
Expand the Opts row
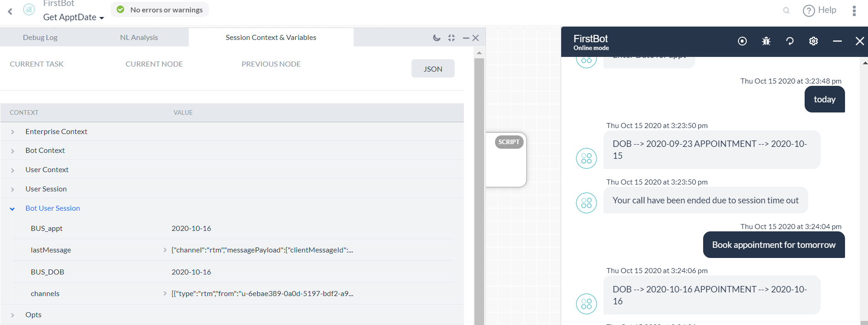(12, 315)
